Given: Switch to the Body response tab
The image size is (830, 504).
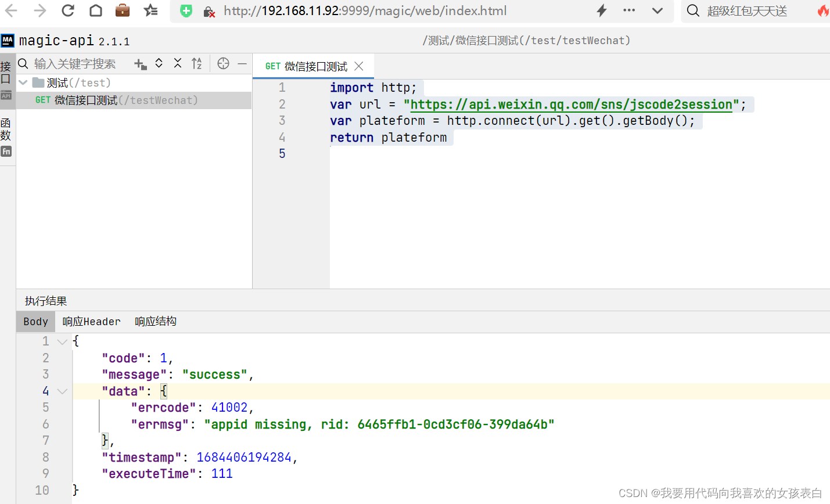Looking at the screenshot, I should [35, 322].
